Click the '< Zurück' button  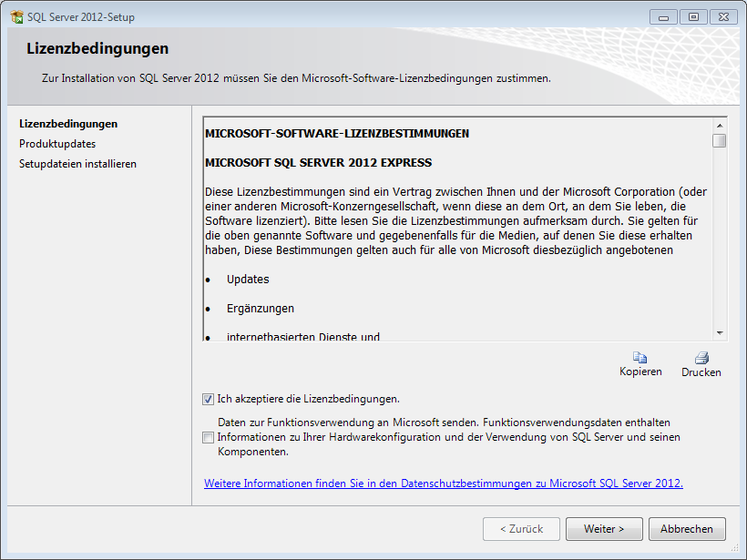click(520, 529)
